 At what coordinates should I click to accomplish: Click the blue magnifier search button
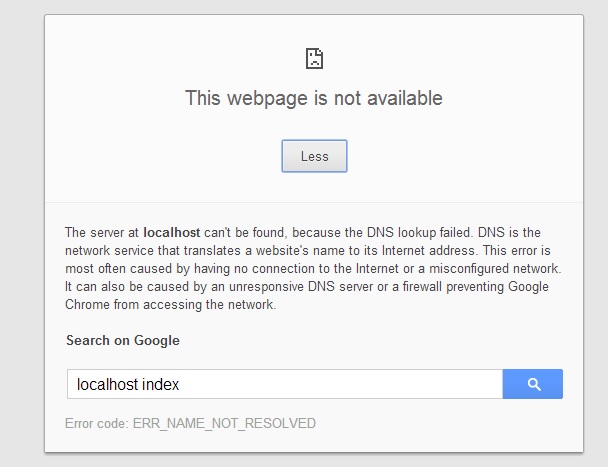pos(532,384)
